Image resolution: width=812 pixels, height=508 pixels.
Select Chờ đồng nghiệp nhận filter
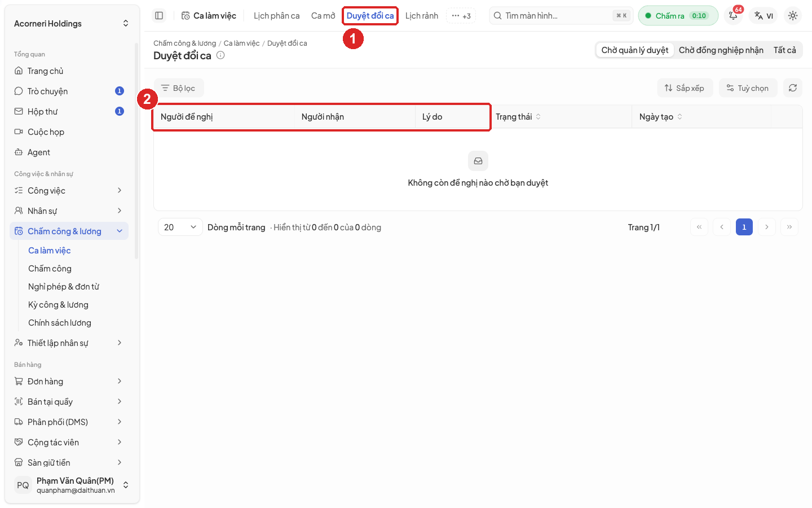pyautogui.click(x=721, y=50)
